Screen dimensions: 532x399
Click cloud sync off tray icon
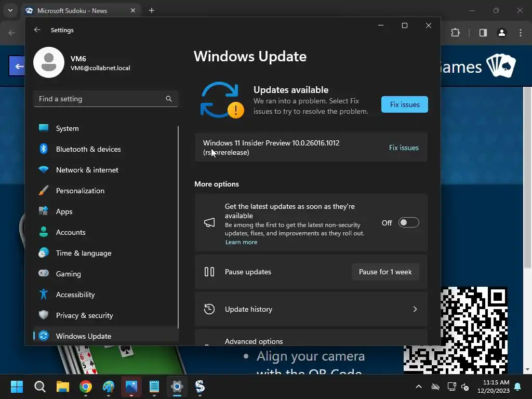435,387
